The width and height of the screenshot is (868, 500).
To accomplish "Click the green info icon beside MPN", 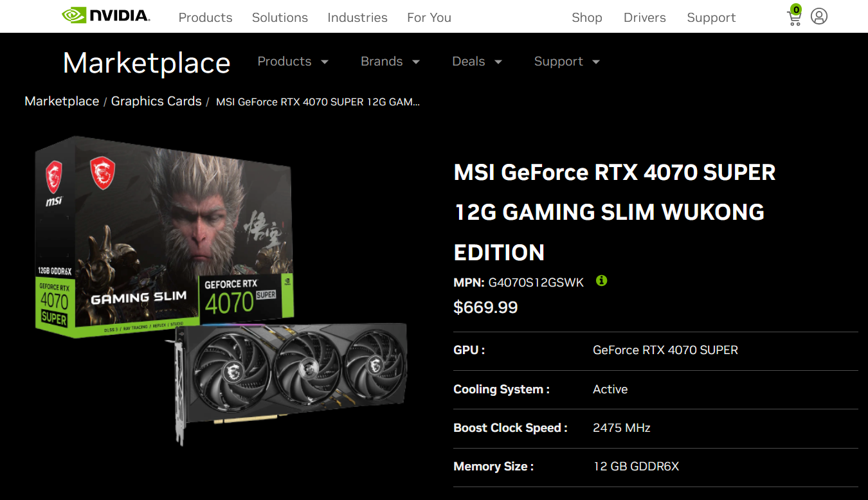I will click(x=601, y=281).
